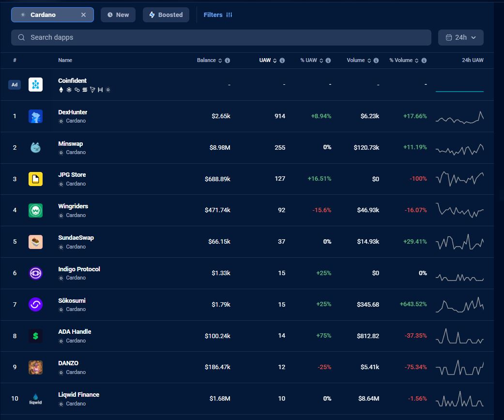Click the calendar icon beside 24h

(x=449, y=38)
